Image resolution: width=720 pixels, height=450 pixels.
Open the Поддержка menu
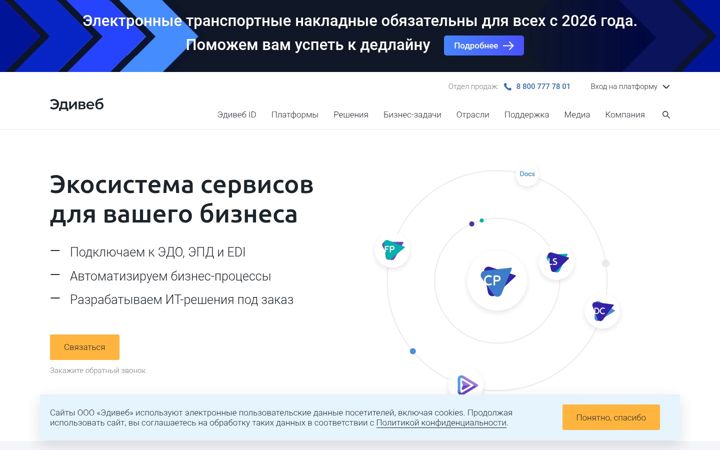tap(526, 115)
